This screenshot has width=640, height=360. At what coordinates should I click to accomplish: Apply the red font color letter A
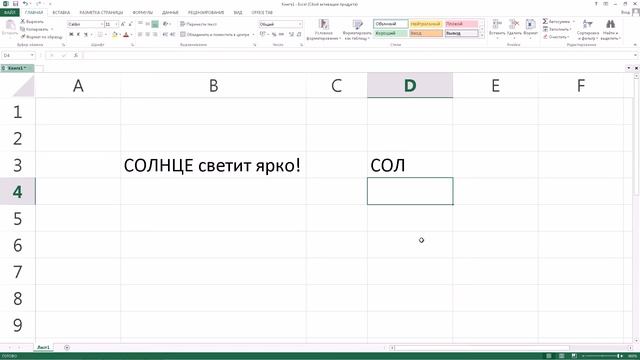(x=126, y=35)
